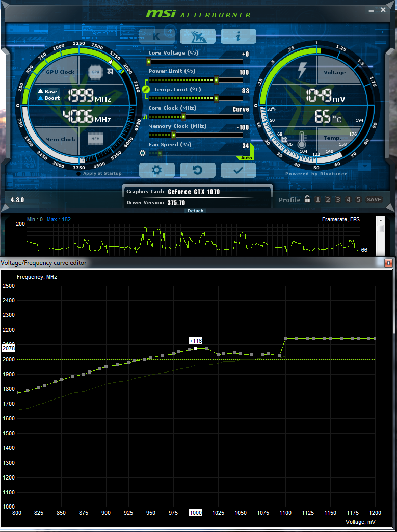Click the version number 4.3.0
This screenshot has height=532, width=397.
click(x=17, y=200)
